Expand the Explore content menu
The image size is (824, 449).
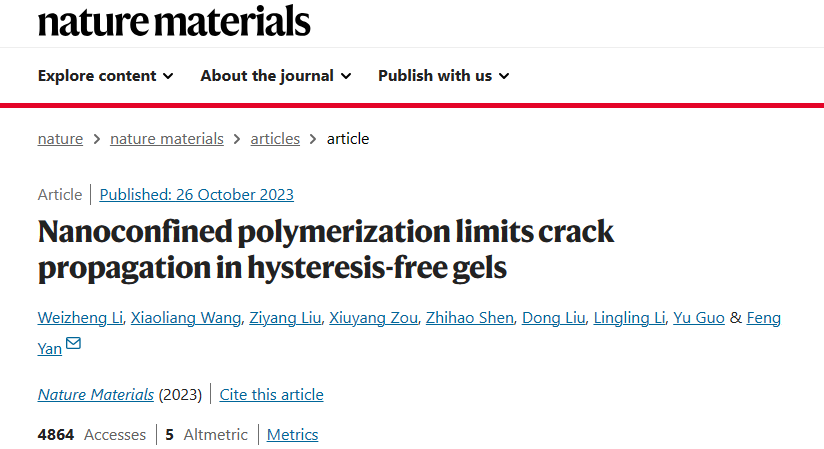point(105,76)
